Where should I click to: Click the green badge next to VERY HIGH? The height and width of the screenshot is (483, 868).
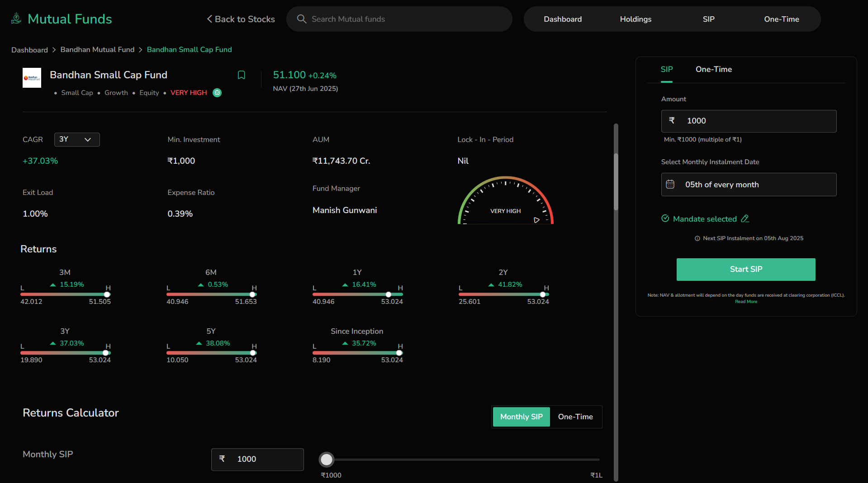click(x=217, y=93)
